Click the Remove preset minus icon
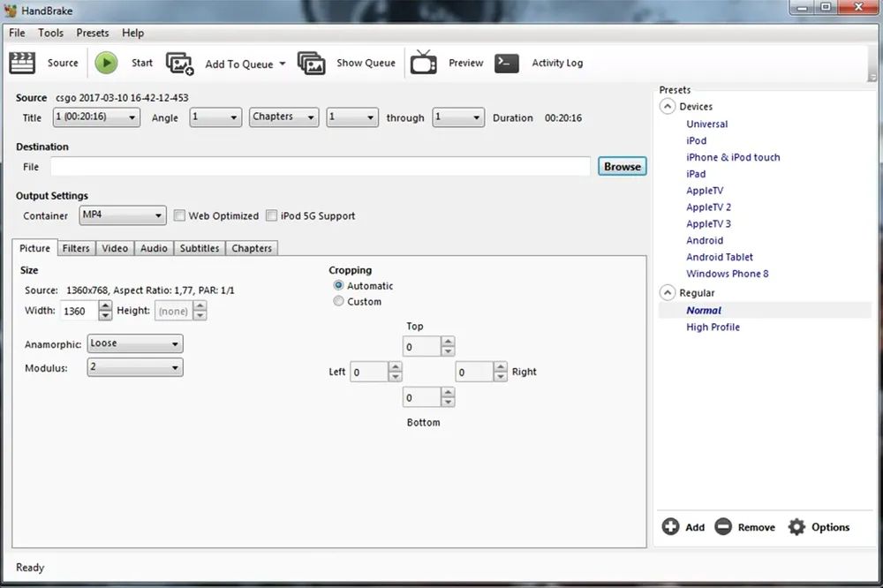Image resolution: width=883 pixels, height=588 pixels. tap(723, 527)
